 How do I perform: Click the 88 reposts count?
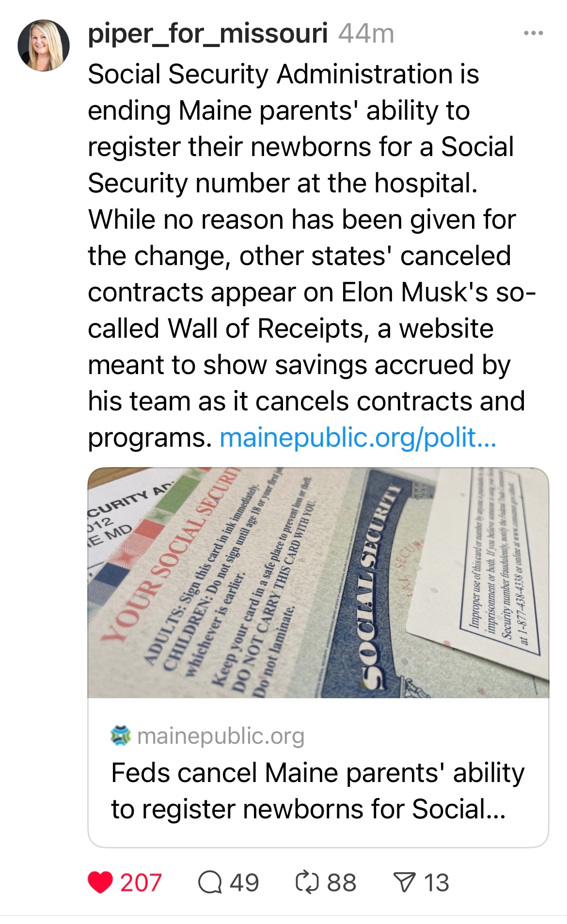point(342,882)
